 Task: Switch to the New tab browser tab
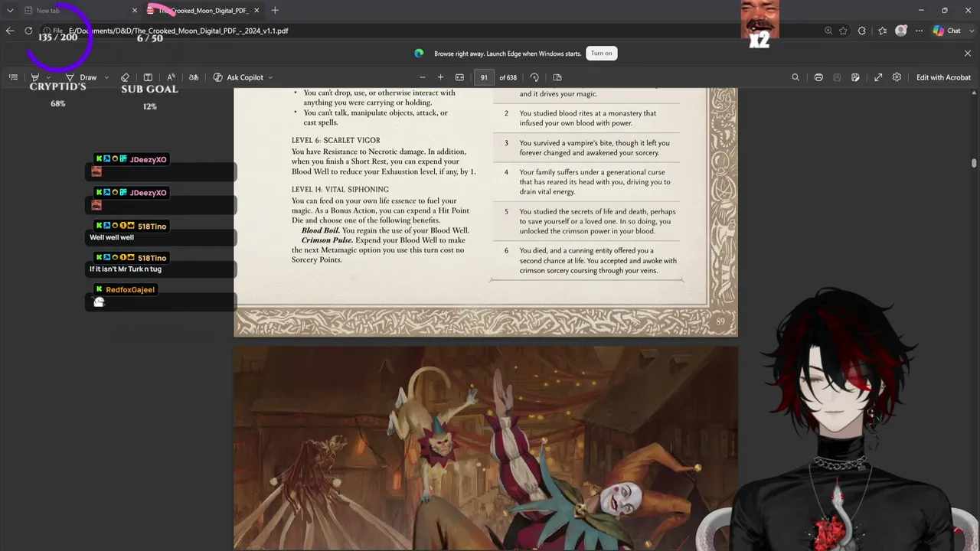tap(77, 11)
